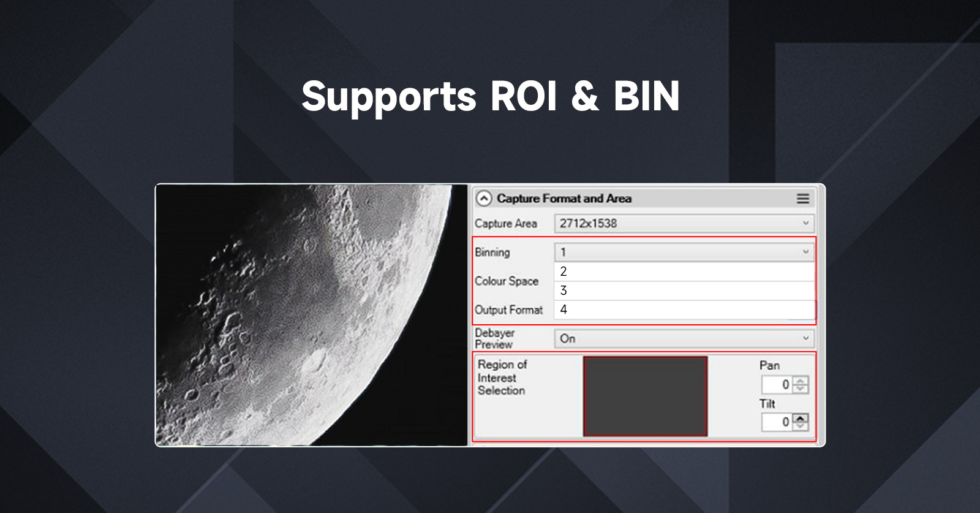Viewport: 980px width, 513px height.
Task: Open the Capture Area dropdown
Action: 684,224
